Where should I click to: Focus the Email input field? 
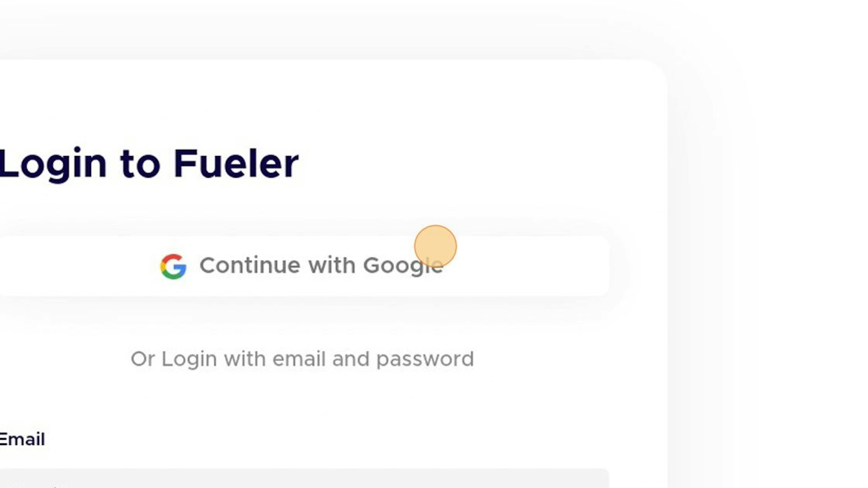[304, 478]
